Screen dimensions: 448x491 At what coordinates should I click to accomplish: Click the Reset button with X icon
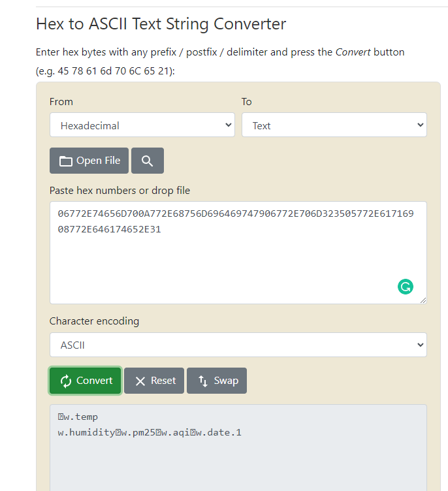point(154,381)
